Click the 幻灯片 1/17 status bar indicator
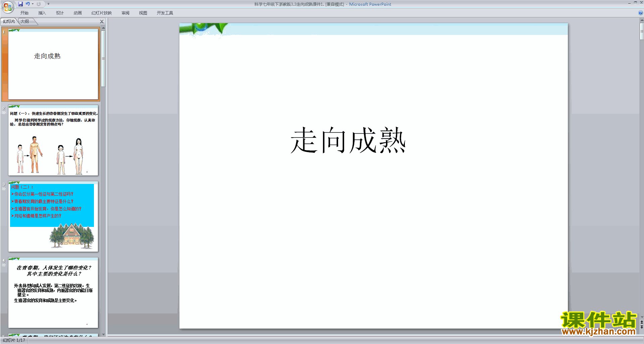Image resolution: width=644 pixels, height=344 pixels. [14, 340]
